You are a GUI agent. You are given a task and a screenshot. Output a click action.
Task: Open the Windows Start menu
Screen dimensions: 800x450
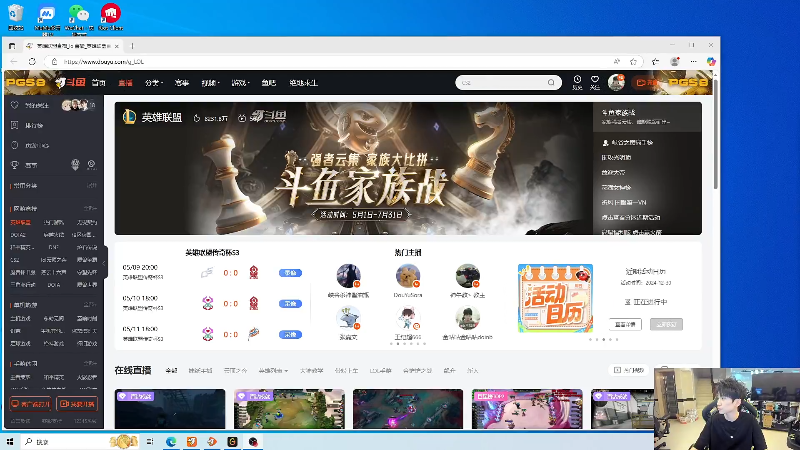(10, 442)
